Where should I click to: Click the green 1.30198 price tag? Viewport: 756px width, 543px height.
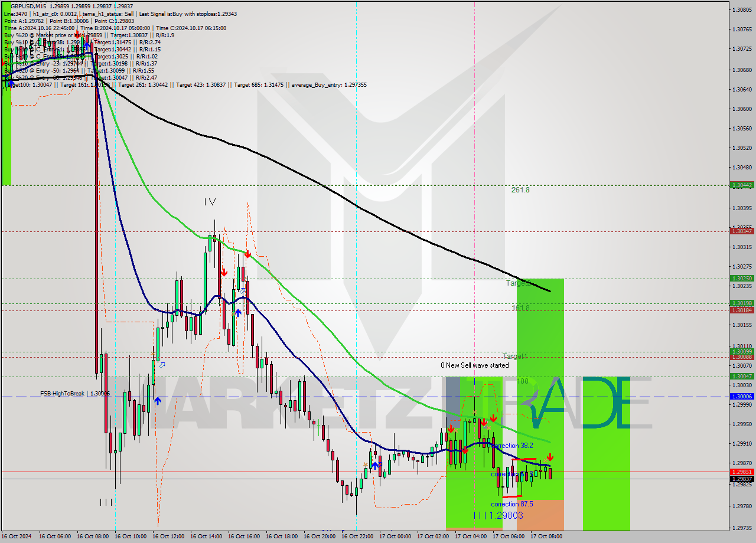pos(741,303)
